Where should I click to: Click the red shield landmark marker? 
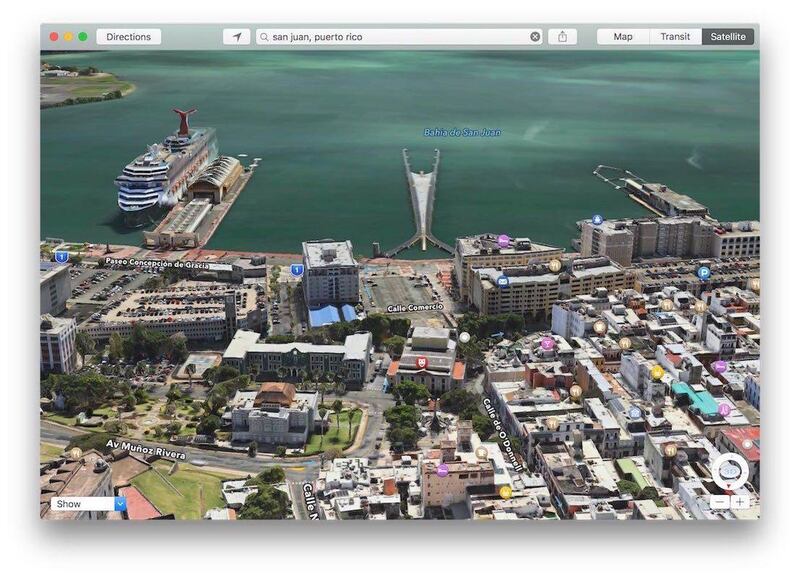click(x=421, y=363)
